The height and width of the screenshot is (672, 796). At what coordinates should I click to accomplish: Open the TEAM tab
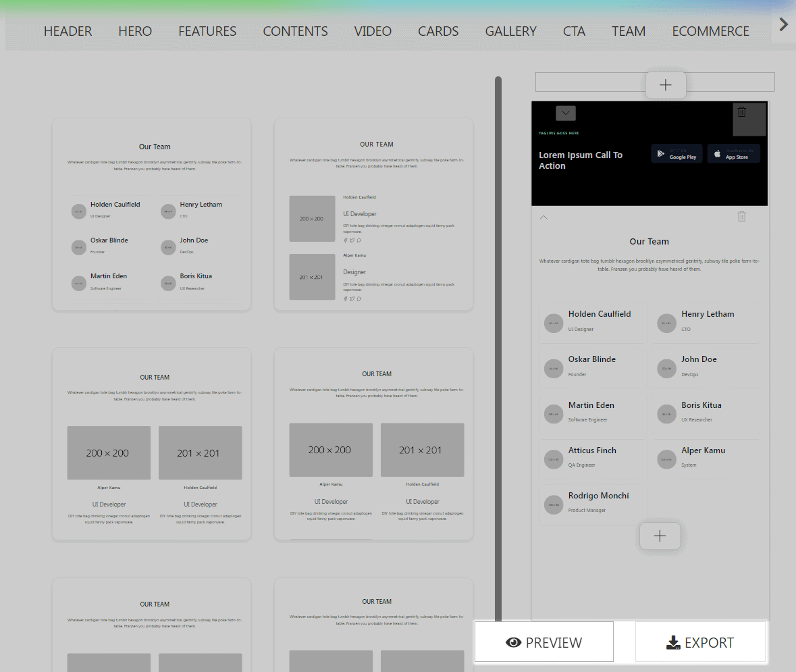click(x=629, y=31)
